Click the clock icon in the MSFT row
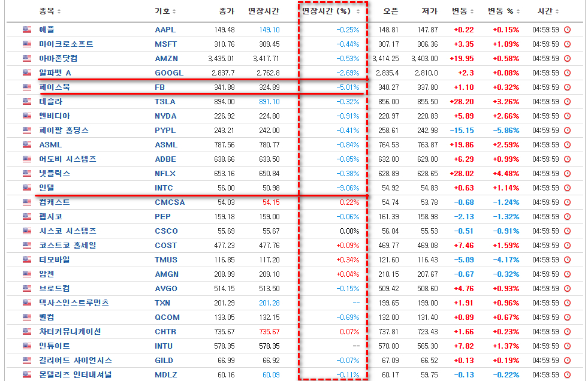The height and width of the screenshot is (381, 588). pos(568,44)
